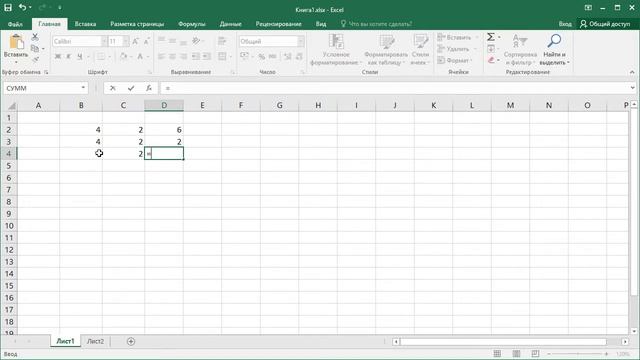This screenshot has width=640, height=360.
Task: Click Вставить in the Cells group
Action: 458,38
